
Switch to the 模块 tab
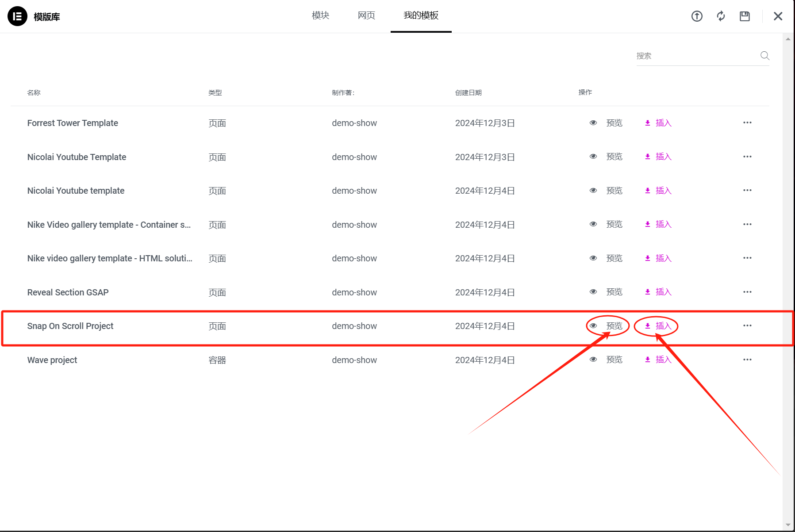click(x=321, y=15)
